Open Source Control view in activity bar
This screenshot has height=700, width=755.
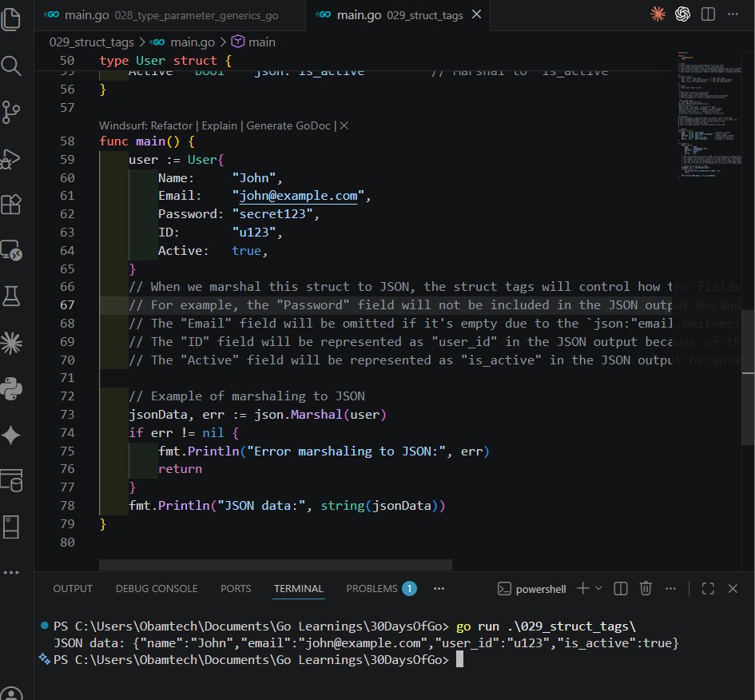coord(11,112)
